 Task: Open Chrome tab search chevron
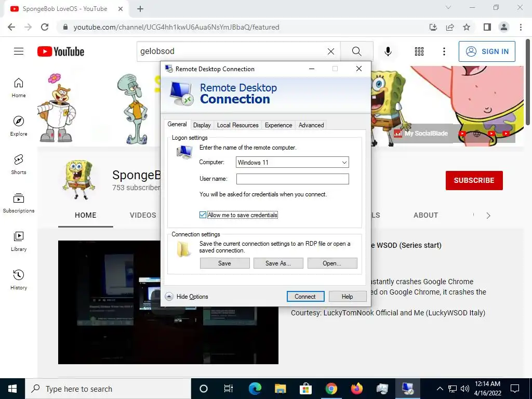(448, 7)
